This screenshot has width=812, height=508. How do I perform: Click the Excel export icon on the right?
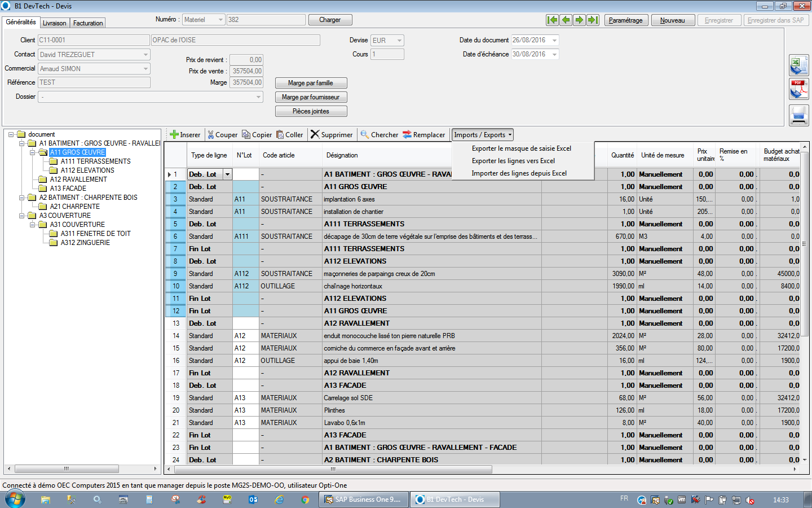coord(798,65)
